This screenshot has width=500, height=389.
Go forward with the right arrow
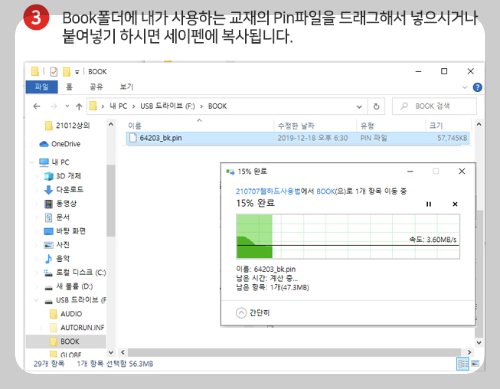point(53,106)
